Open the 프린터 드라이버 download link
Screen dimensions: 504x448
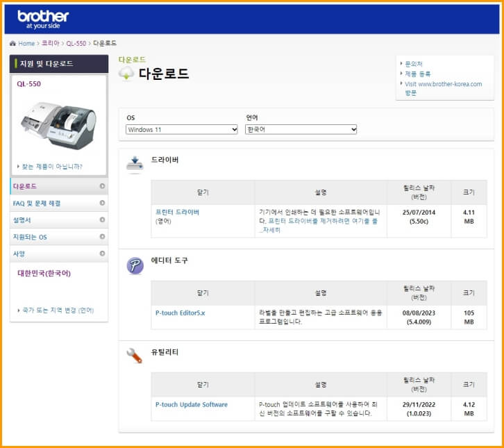(177, 213)
